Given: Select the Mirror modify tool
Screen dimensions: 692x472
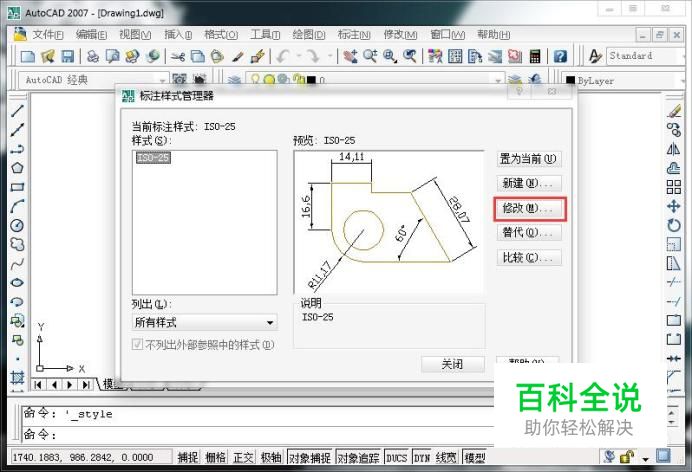Looking at the screenshot, I should 673,149.
